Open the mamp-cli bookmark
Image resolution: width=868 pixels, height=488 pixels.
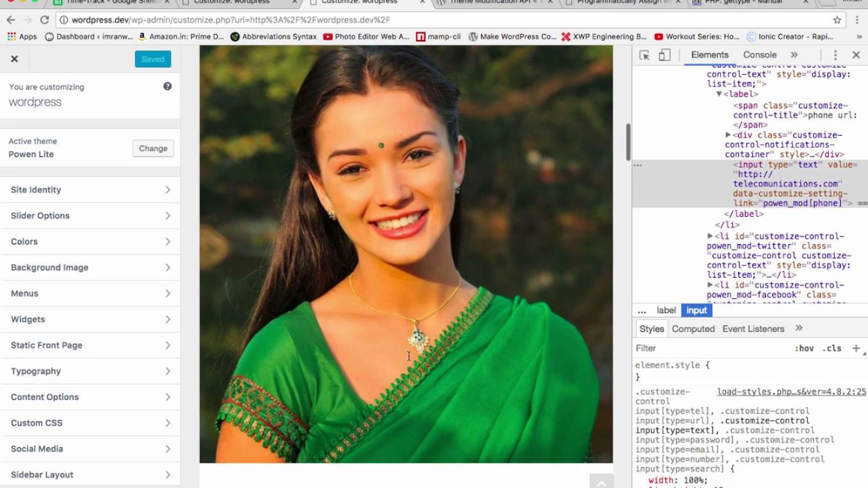click(439, 37)
